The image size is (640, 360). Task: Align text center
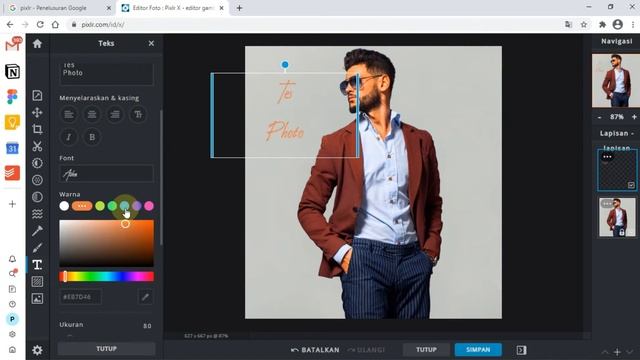(92, 115)
